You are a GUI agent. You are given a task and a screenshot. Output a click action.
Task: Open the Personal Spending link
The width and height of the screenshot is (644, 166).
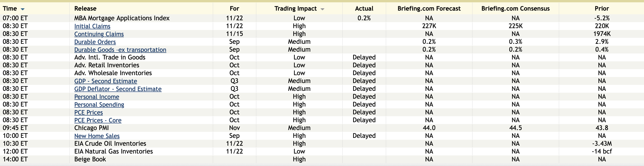click(x=99, y=105)
